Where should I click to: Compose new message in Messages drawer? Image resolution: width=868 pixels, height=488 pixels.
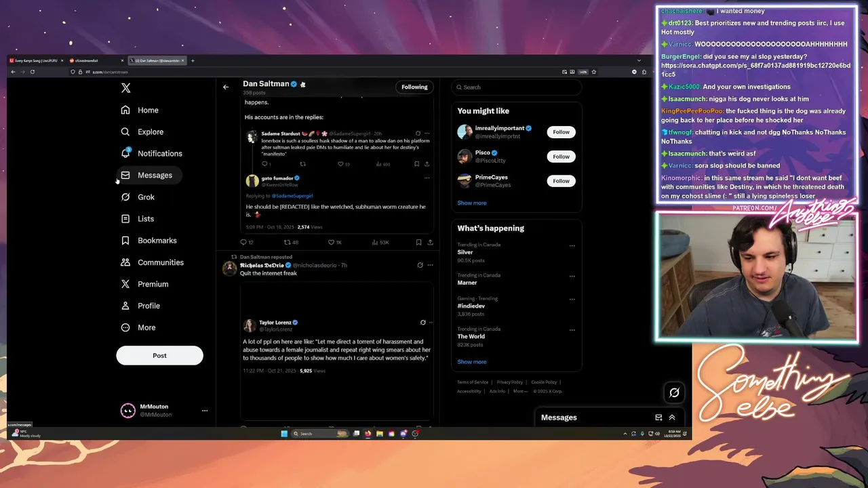658,418
